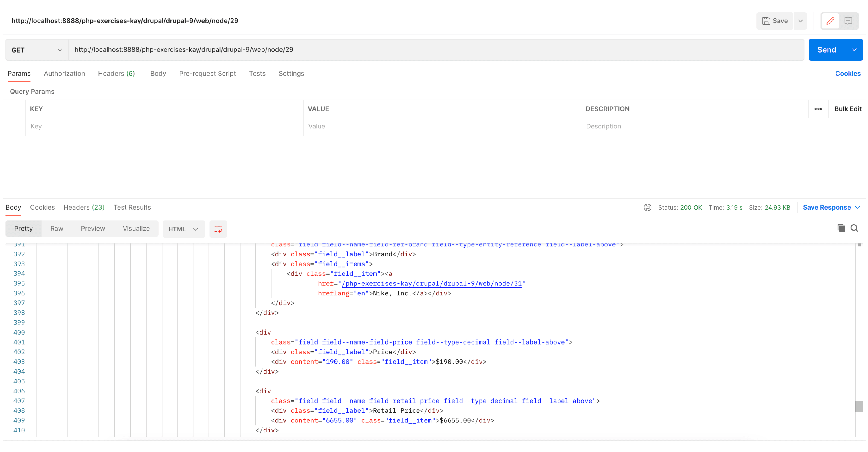The width and height of the screenshot is (868, 452).
Task: Select the response Body tab
Action: pyautogui.click(x=13, y=207)
